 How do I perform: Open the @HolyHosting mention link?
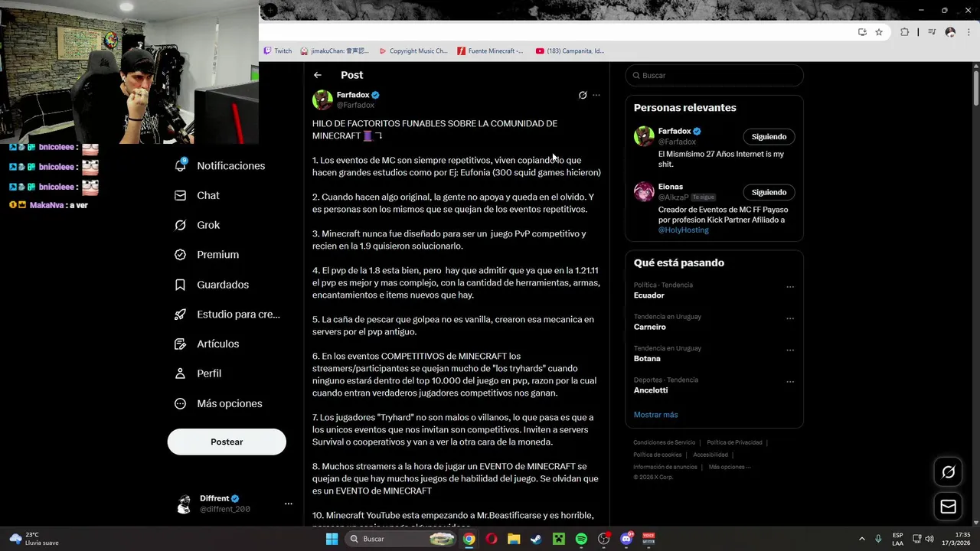pos(684,230)
